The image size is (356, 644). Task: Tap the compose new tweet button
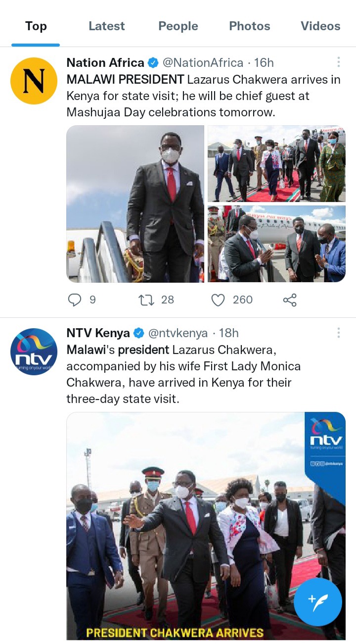(318, 602)
